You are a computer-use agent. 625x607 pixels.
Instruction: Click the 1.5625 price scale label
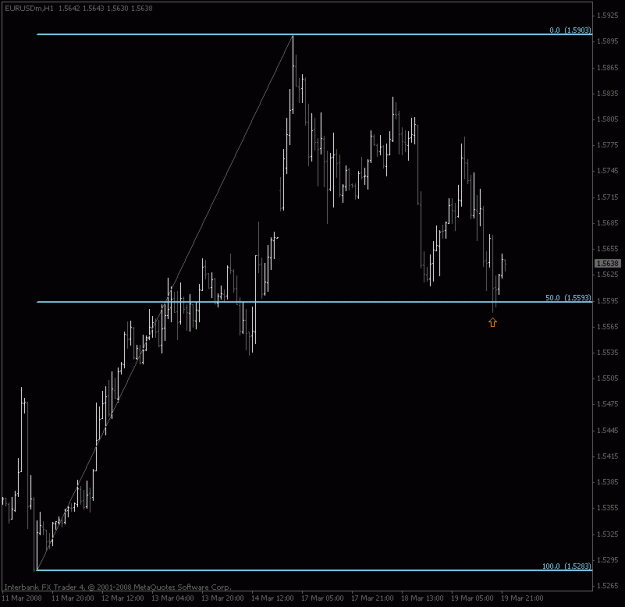click(608, 275)
